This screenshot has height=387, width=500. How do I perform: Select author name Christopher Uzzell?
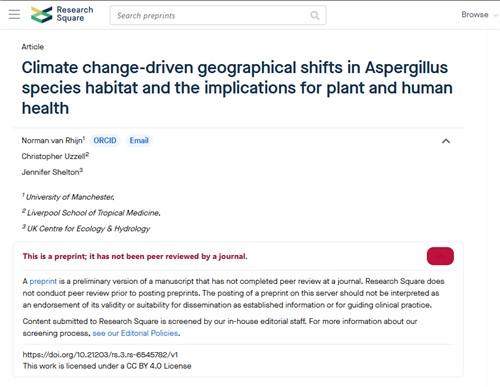click(55, 156)
